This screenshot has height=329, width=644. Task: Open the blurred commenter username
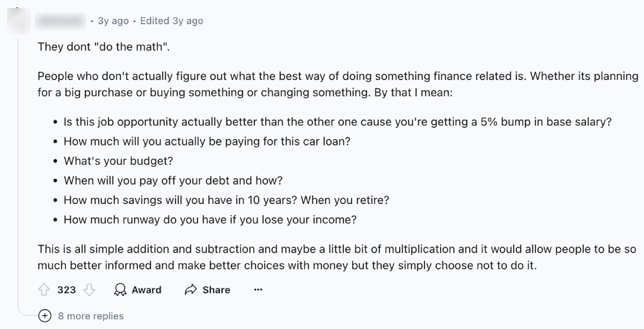[x=61, y=21]
